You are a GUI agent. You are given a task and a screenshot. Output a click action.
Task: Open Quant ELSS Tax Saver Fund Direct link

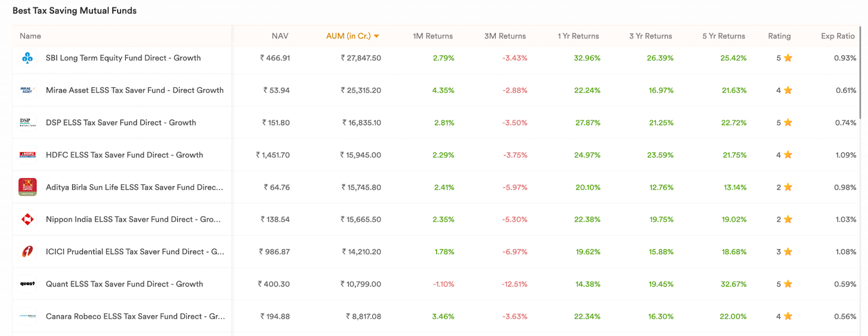tap(124, 284)
